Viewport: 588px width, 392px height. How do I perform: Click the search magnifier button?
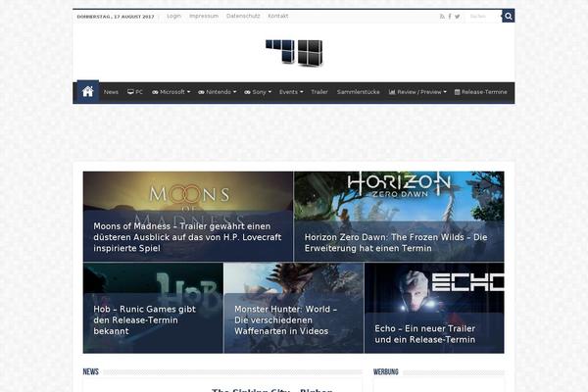508,16
